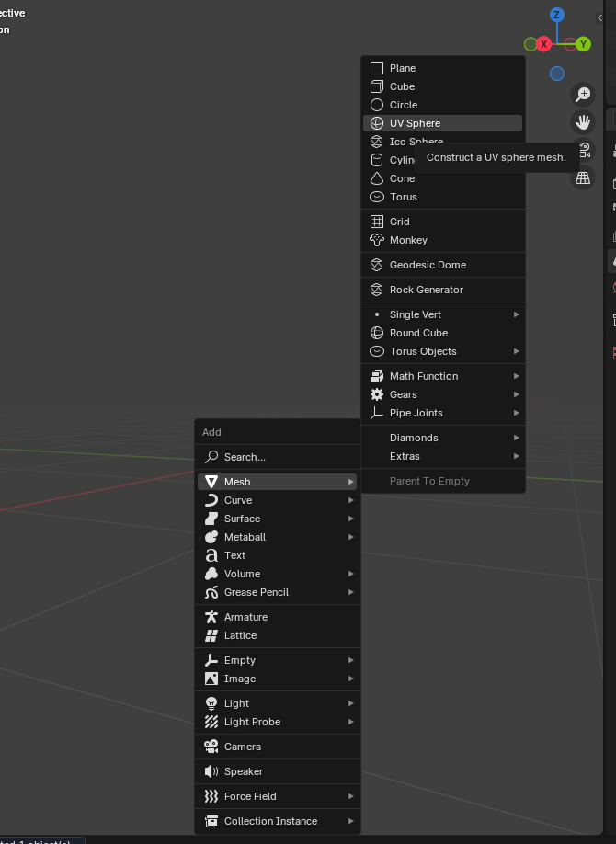Click the Geodesic Dome icon

[377, 264]
